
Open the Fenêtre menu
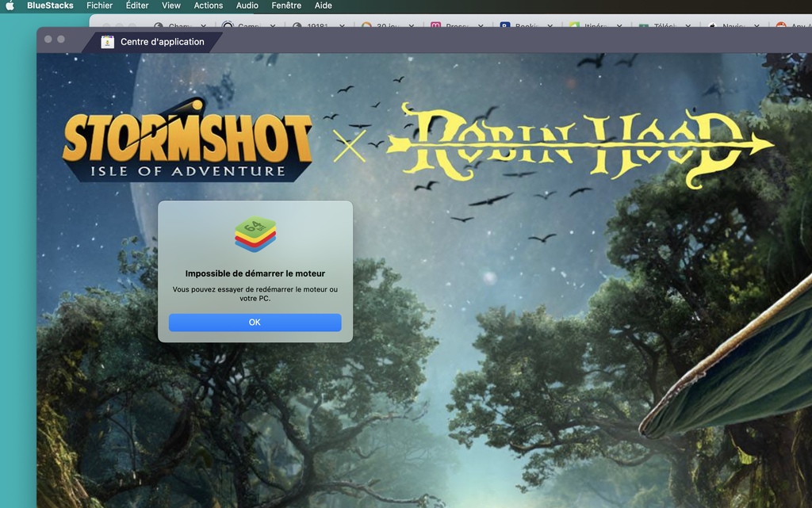286,6
